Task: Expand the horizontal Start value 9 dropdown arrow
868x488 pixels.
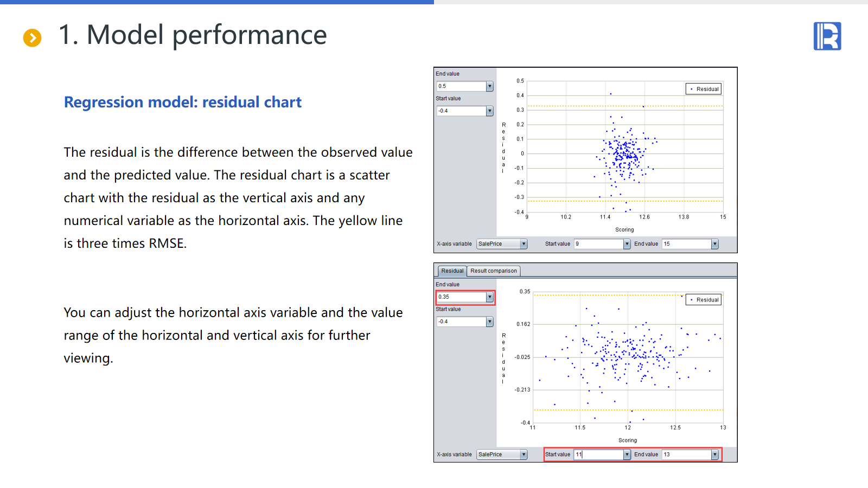Action: (x=627, y=244)
